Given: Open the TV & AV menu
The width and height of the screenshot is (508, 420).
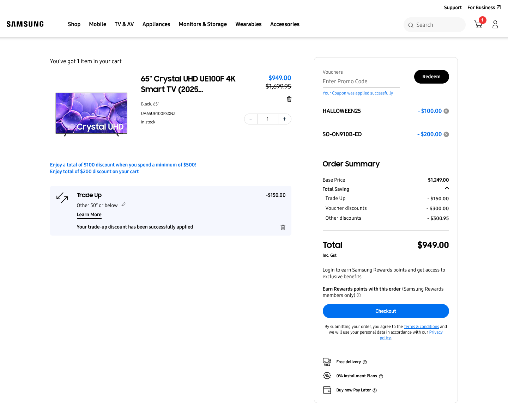Looking at the screenshot, I should pyautogui.click(x=124, y=24).
